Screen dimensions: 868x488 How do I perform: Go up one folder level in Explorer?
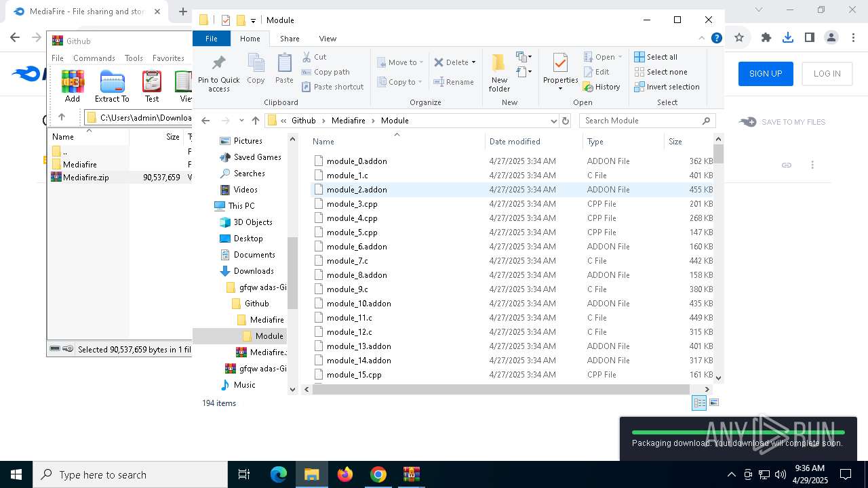(255, 121)
